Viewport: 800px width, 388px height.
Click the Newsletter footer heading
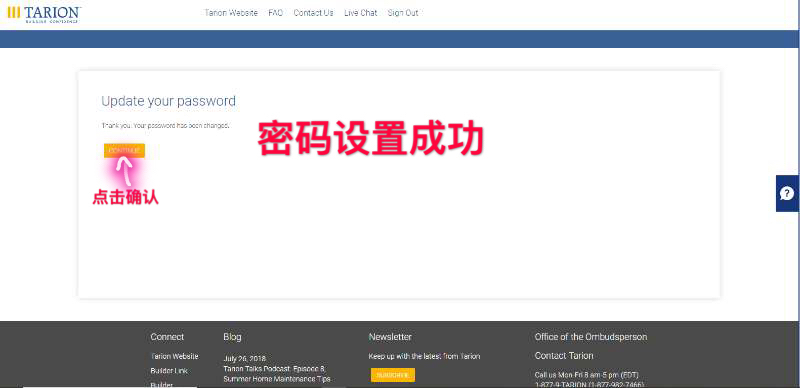point(390,337)
